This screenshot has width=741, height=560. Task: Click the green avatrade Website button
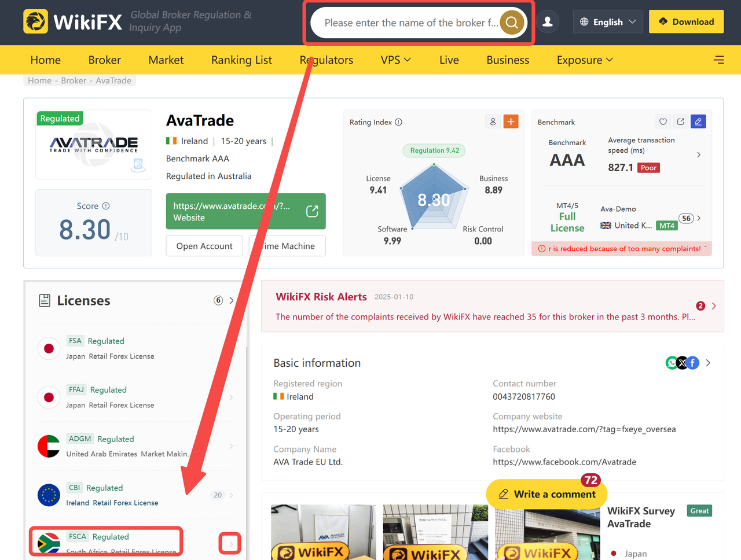pos(246,211)
